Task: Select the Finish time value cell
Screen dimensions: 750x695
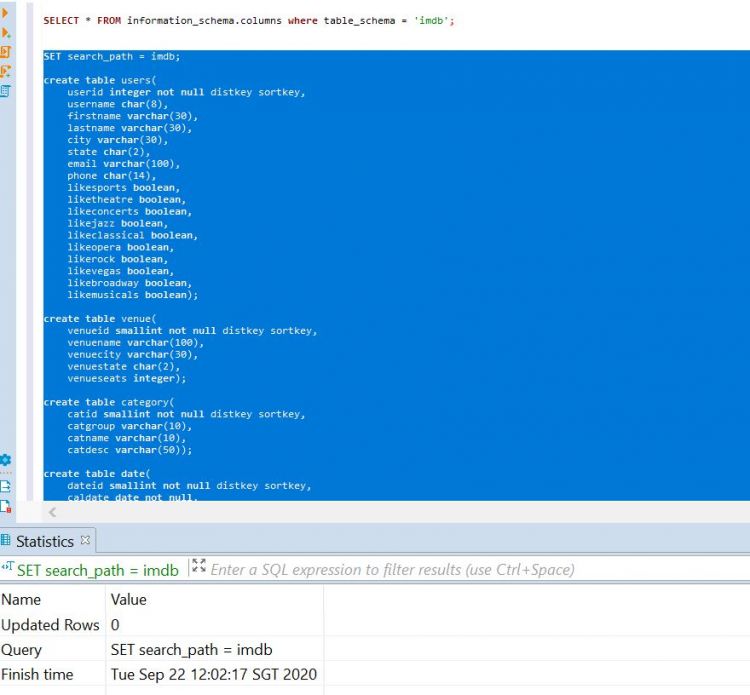Action: 213,674
